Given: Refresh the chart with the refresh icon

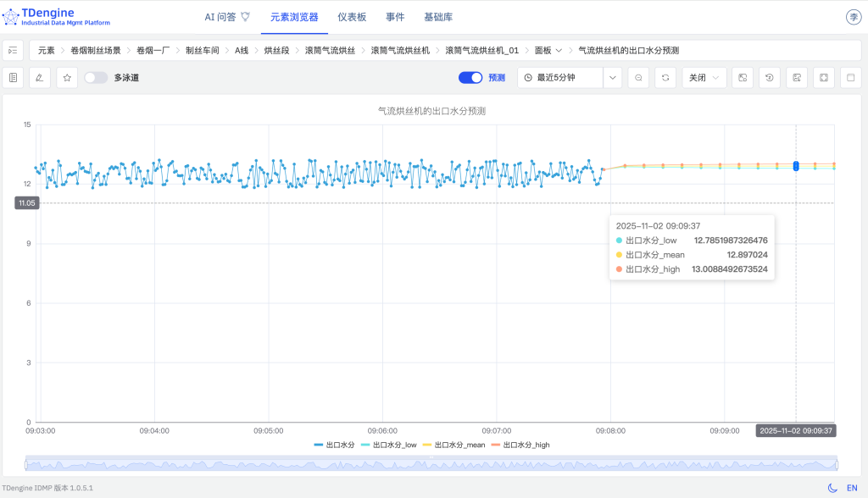Looking at the screenshot, I should pyautogui.click(x=665, y=77).
